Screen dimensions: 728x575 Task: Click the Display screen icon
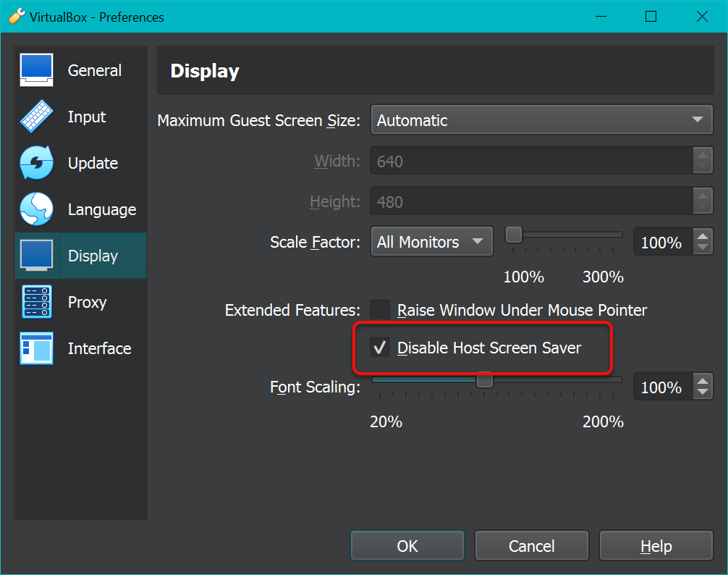tap(37, 256)
